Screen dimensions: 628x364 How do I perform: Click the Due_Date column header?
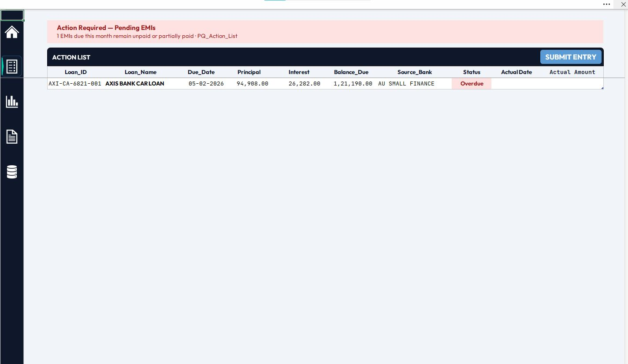click(x=201, y=72)
